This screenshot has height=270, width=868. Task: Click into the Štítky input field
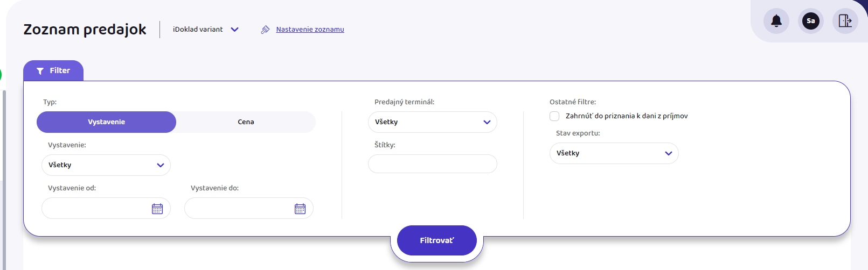coord(433,164)
